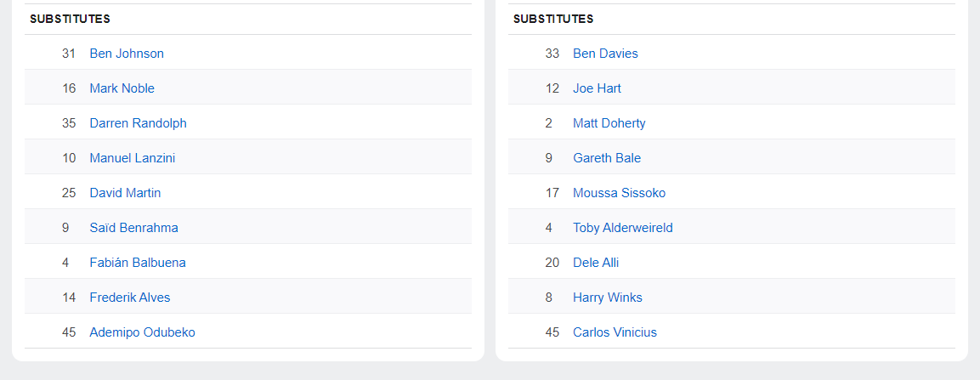
Task: Open Dele Alli's player page
Action: point(596,263)
